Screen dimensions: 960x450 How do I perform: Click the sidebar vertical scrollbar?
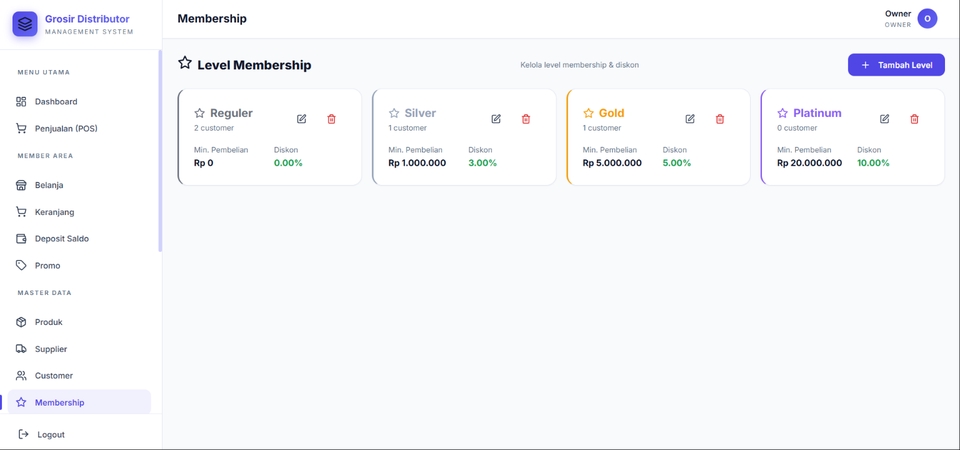click(x=160, y=151)
